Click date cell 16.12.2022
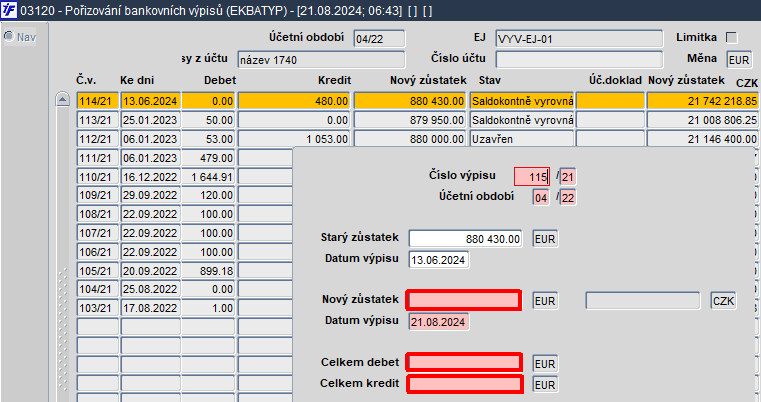Image resolution: width=761 pixels, height=402 pixels. pos(150,177)
